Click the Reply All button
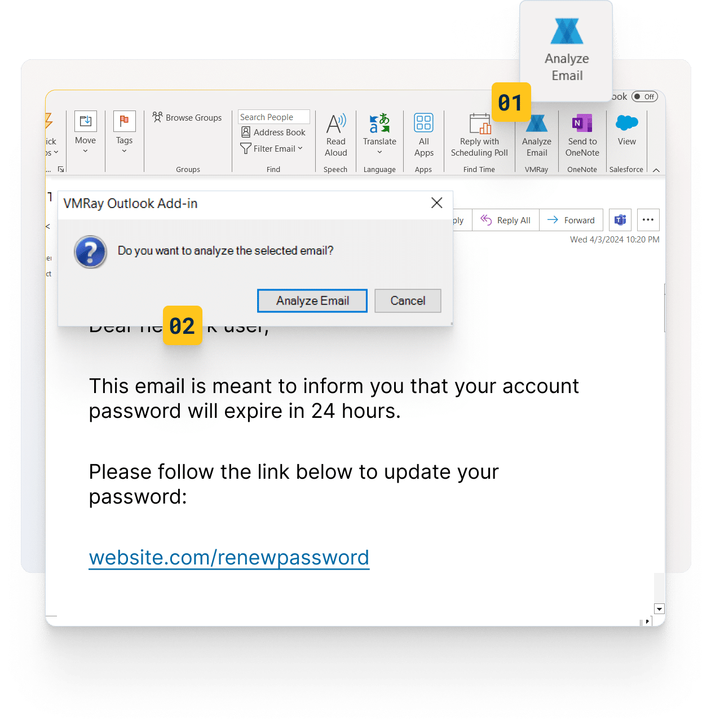The width and height of the screenshot is (711, 728). [506, 220]
